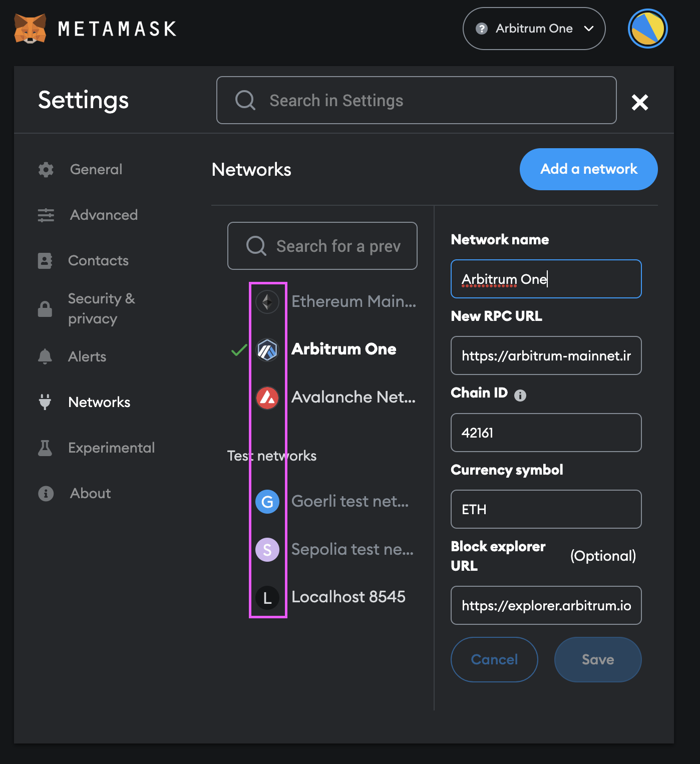Screen dimensions: 700x764
Task: Cancel the network edits
Action: click(494, 659)
